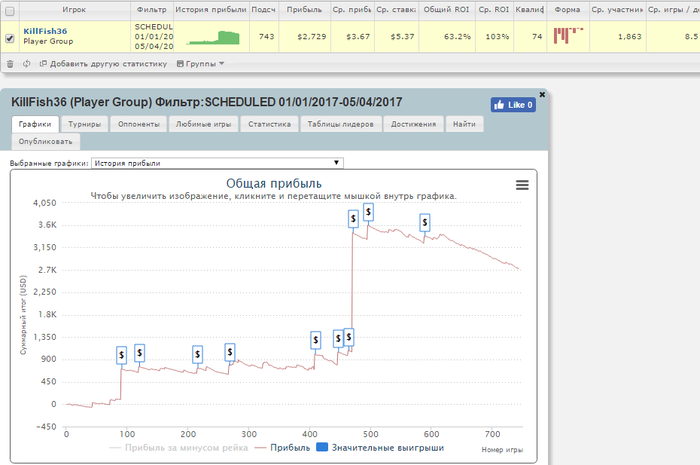
Task: Sort by the 'Фильтр' column header
Action: click(152, 9)
